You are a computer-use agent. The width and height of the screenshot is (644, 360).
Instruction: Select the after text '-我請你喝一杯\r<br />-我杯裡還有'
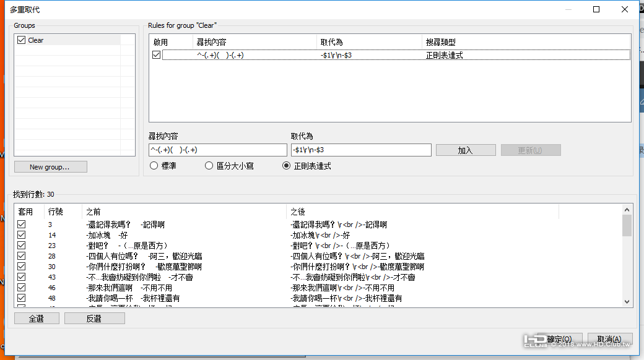346,298
